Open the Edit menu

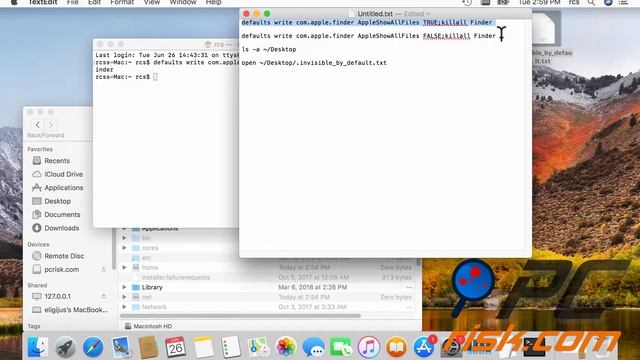tap(94, 2)
